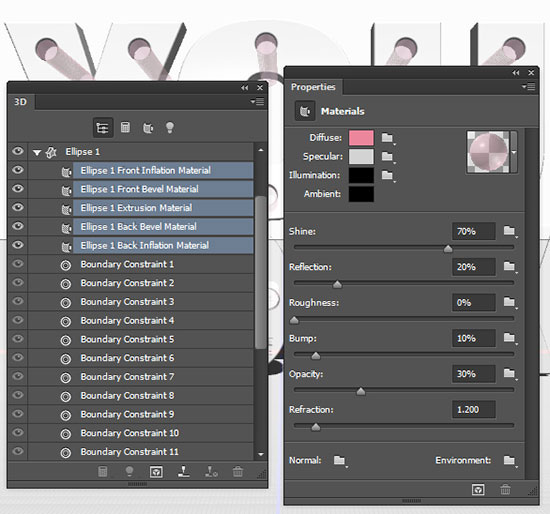
Task: Collapse the Ellipse 1 tree group
Action: [x=37, y=153]
